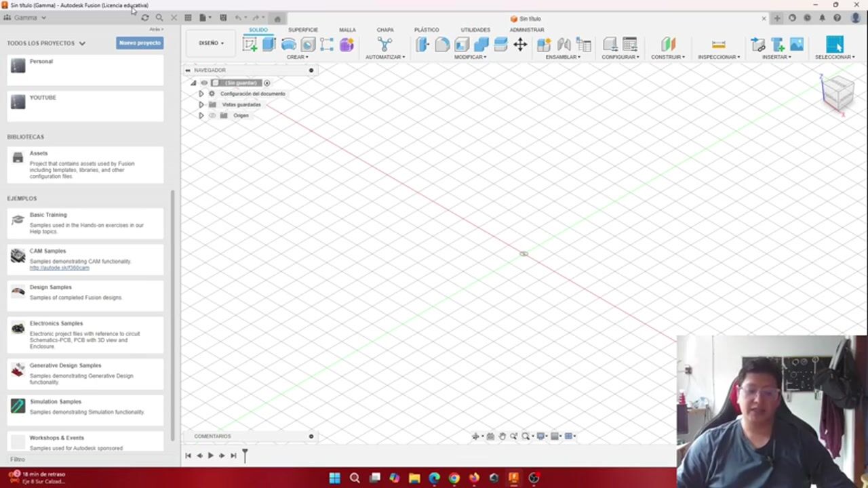Switch to the UTILIDADES tab
The width and height of the screenshot is (868, 488).
point(475,30)
